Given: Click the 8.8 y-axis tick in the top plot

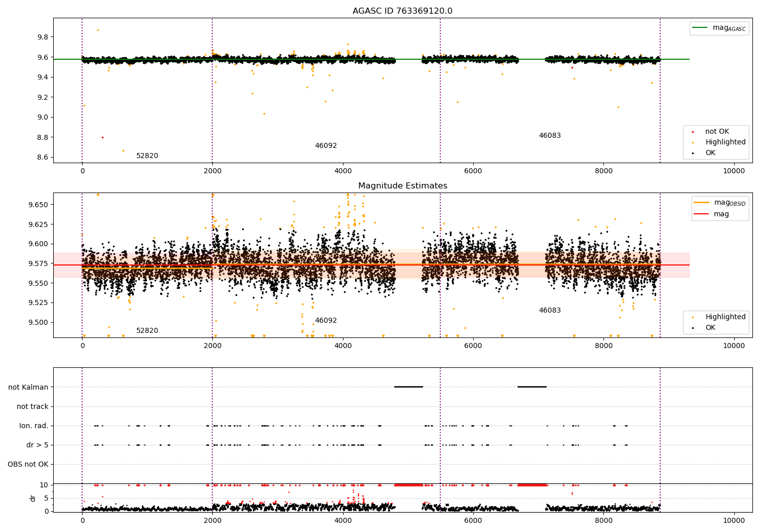Looking at the screenshot, I should [43, 137].
